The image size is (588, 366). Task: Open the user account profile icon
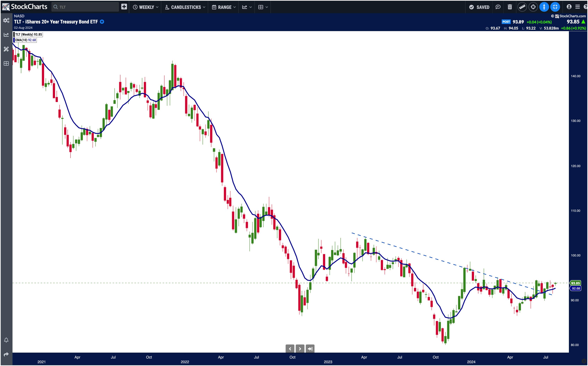tap(569, 7)
